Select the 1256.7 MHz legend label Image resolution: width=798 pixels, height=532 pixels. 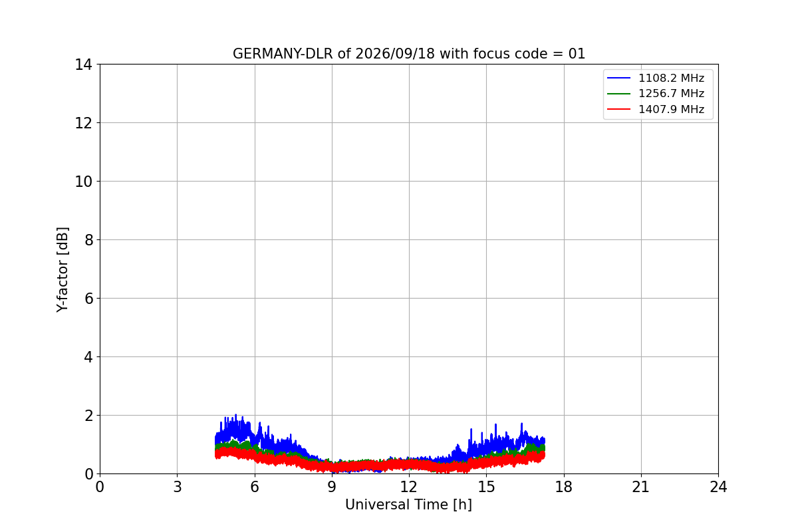click(x=671, y=94)
